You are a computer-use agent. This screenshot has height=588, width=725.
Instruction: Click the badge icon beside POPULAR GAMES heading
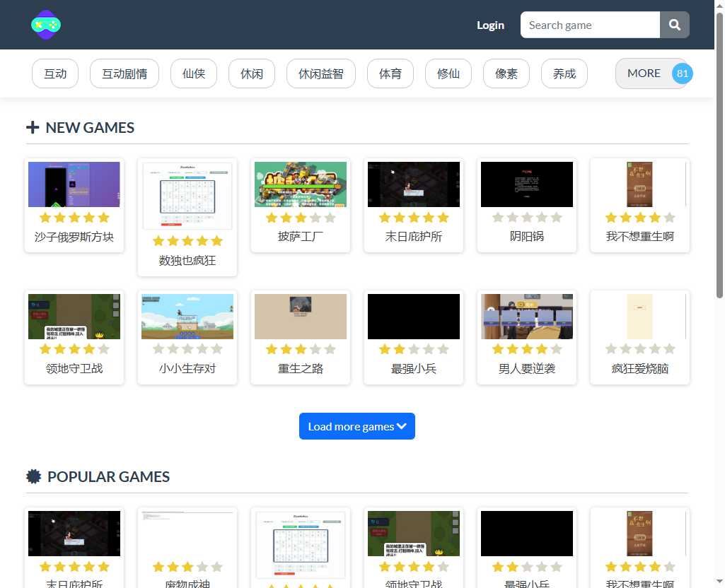(x=33, y=476)
